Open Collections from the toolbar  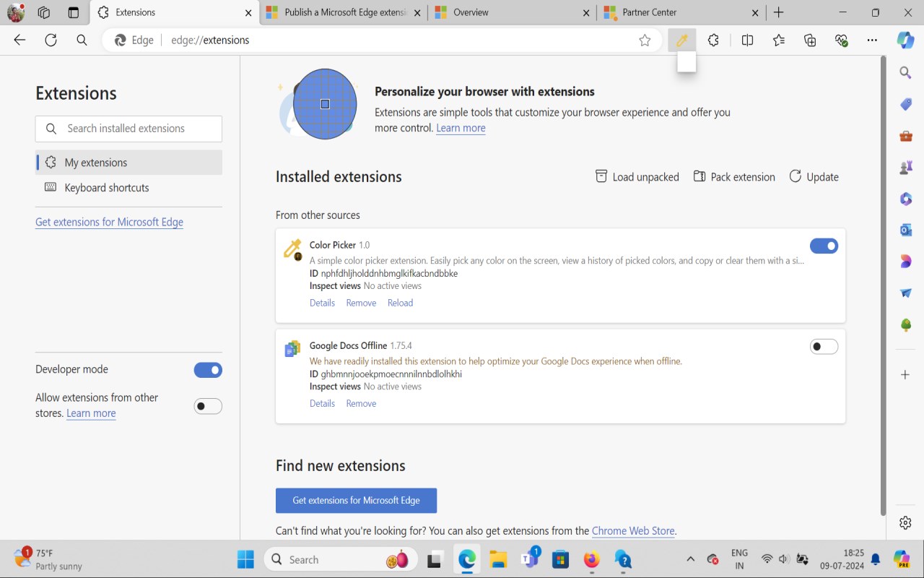[x=810, y=40]
